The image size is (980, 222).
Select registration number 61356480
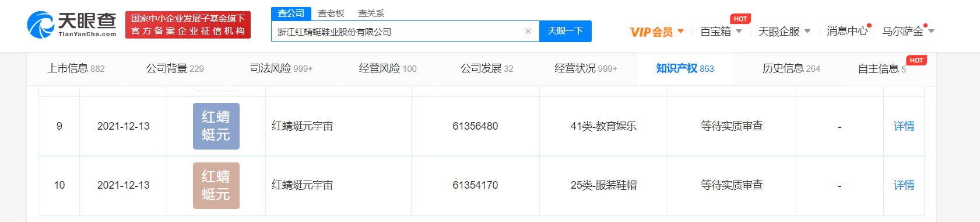click(475, 126)
